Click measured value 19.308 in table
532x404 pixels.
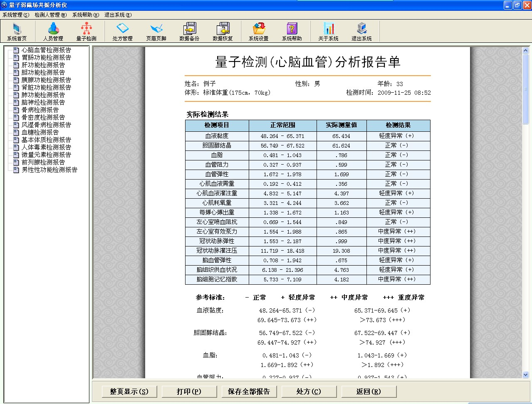pyautogui.click(x=341, y=251)
